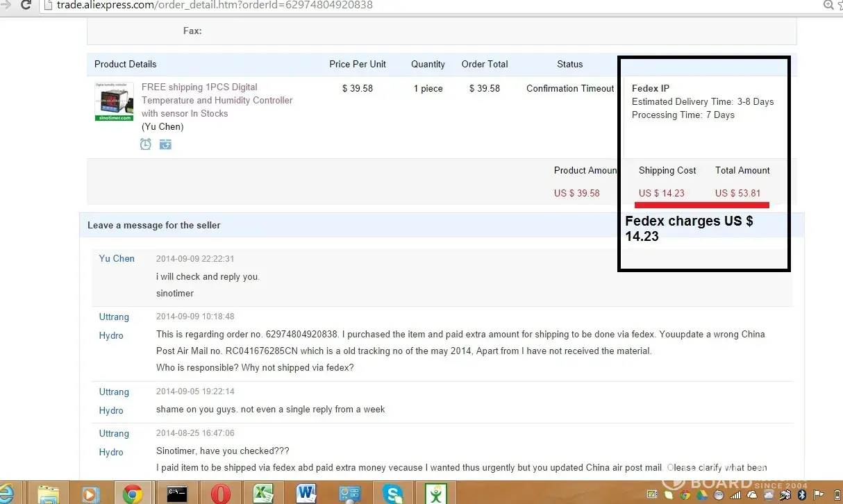This screenshot has width=843, height=504.
Task: Open the Command Prompt taskbar icon
Action: coord(177,494)
